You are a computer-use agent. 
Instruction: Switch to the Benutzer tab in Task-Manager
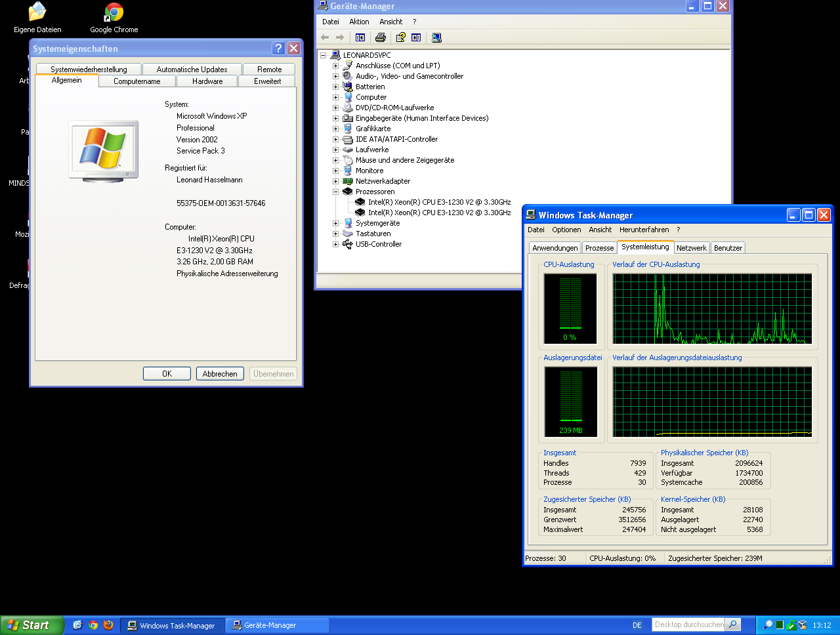pos(728,248)
